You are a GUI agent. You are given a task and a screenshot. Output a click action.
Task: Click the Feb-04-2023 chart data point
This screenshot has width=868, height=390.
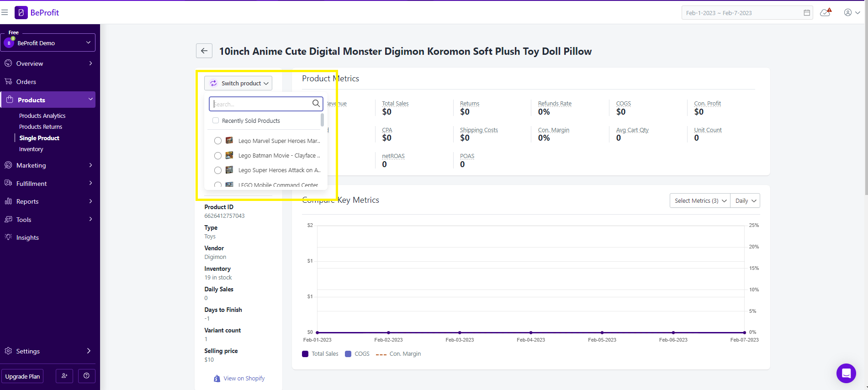531,332
